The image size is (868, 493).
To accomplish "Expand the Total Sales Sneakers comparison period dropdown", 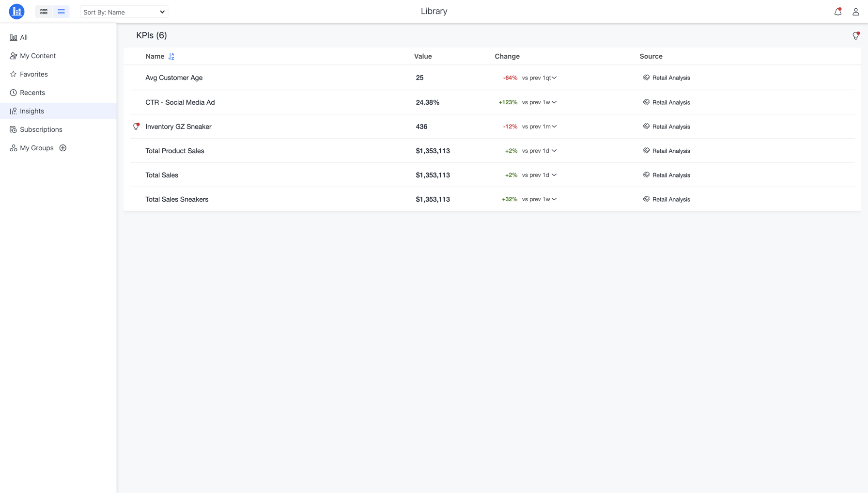I will pos(554,199).
